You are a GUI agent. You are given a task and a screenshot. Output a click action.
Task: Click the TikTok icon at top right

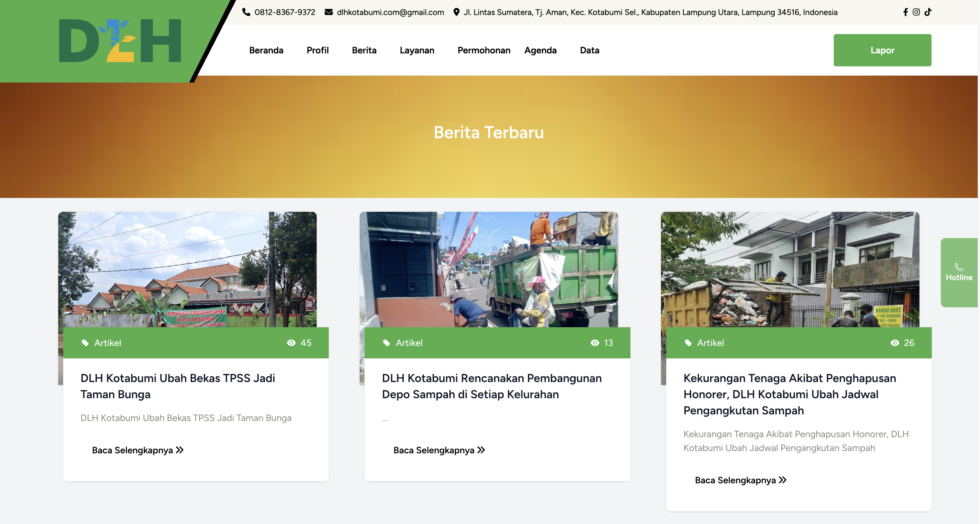[928, 12]
